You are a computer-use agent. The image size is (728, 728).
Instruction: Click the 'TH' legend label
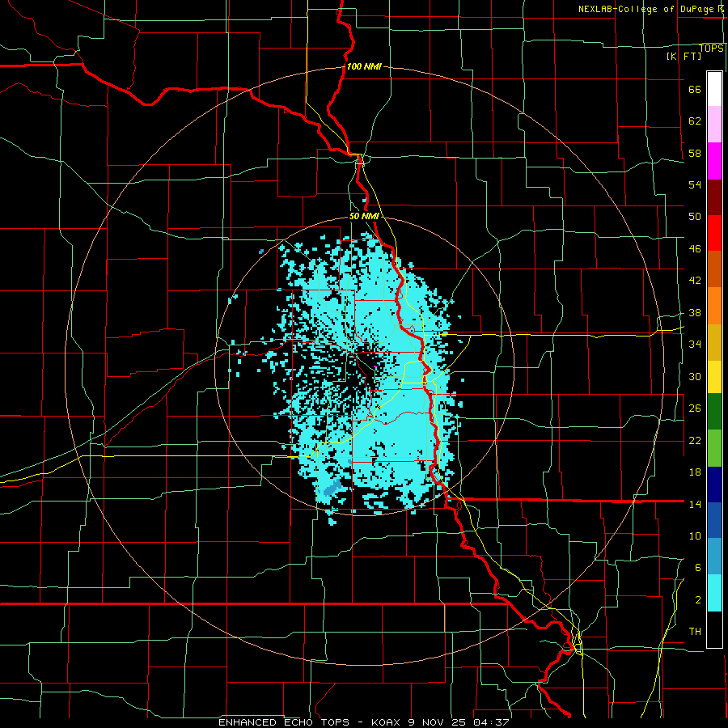(x=695, y=632)
